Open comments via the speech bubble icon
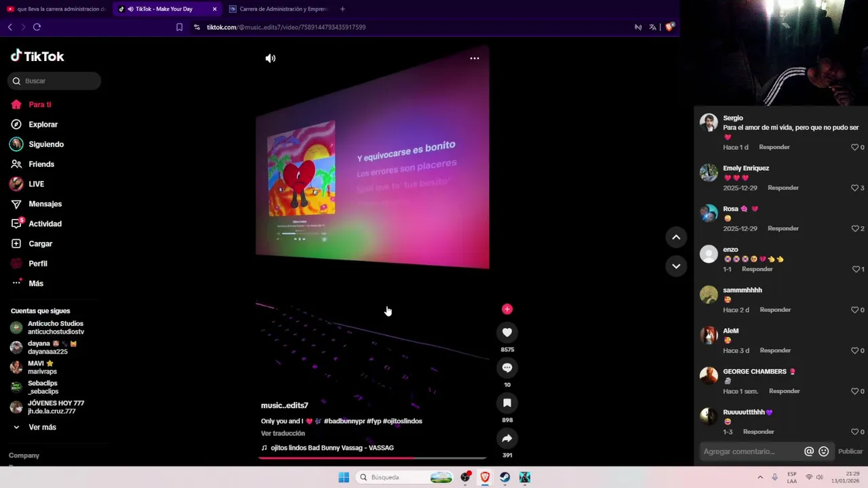Image resolution: width=868 pixels, height=488 pixels. 507,367
